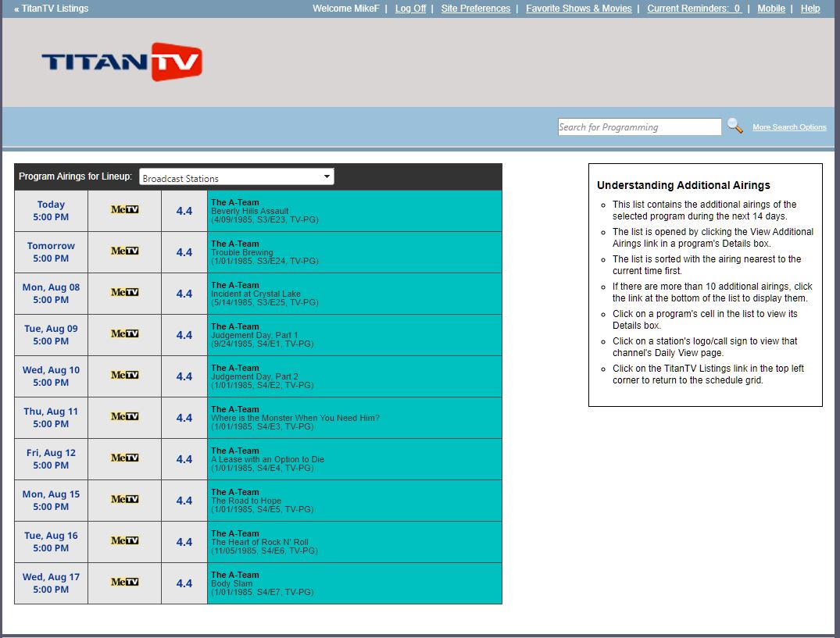Image resolution: width=840 pixels, height=638 pixels.
Task: Open The Heart of Rock N' Roll details
Action: tap(355, 542)
